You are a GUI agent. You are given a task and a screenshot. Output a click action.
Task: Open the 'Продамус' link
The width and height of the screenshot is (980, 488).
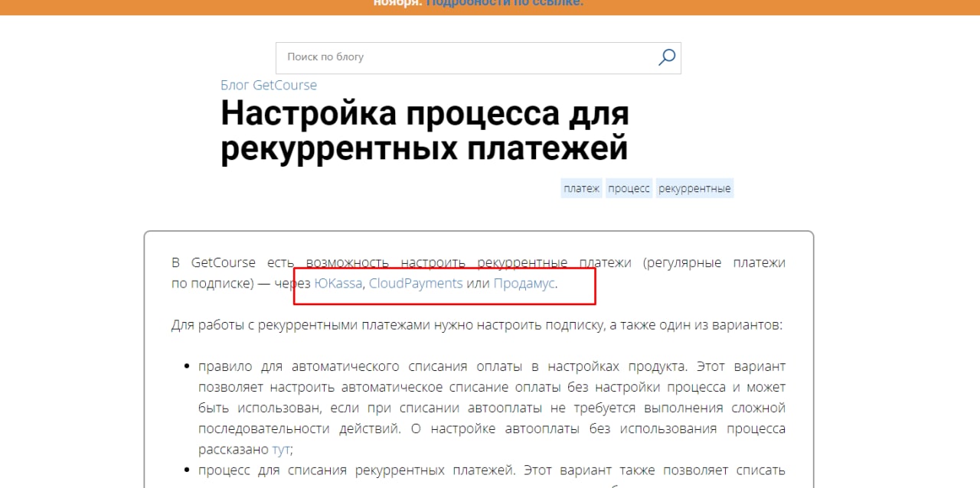tap(524, 283)
